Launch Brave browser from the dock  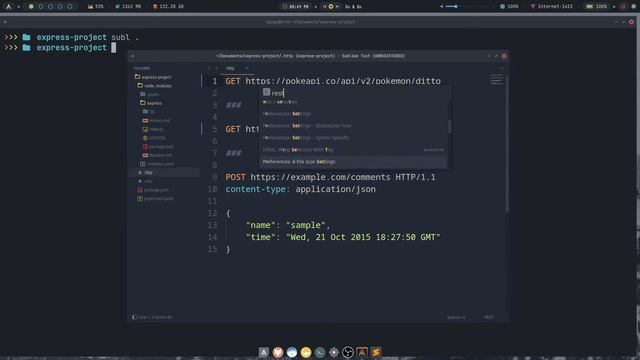pos(278,352)
